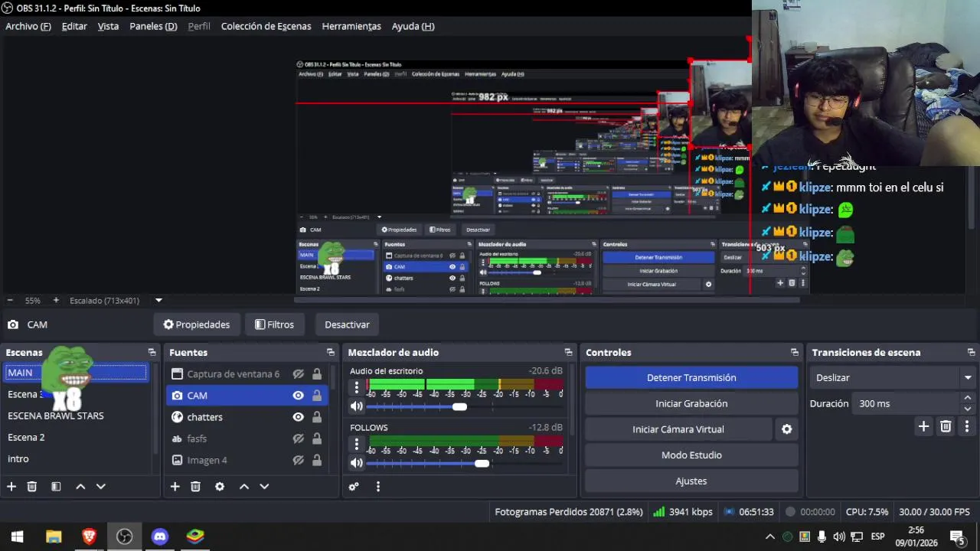Zoom out preview with minus button
The width and height of the screenshot is (980, 551).
coord(10,301)
